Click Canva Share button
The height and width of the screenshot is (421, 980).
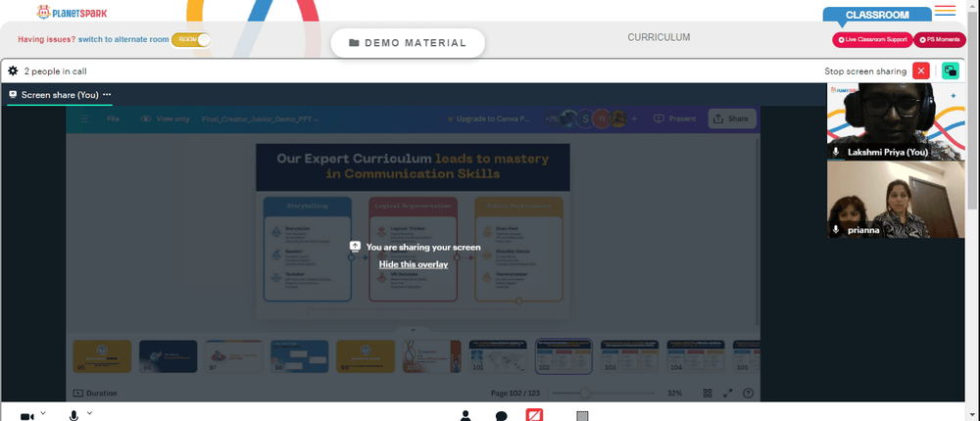(x=731, y=118)
